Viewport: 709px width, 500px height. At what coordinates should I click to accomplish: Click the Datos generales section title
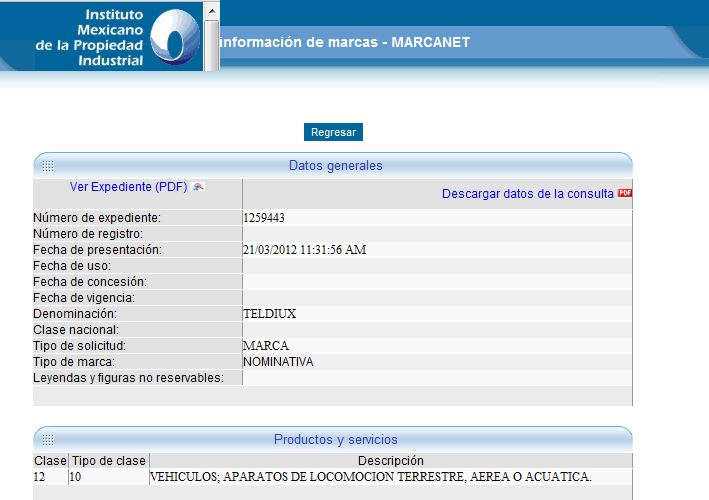[336, 165]
